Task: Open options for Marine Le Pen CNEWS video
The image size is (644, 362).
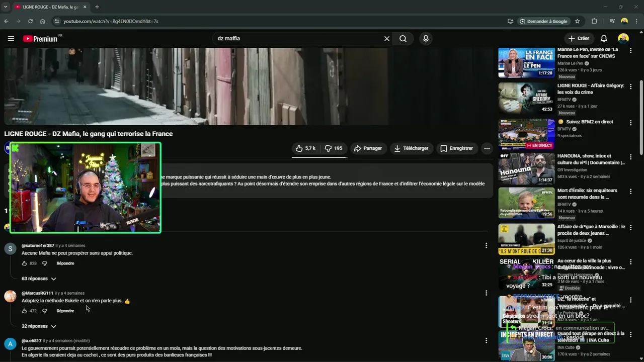Action: click(630, 51)
